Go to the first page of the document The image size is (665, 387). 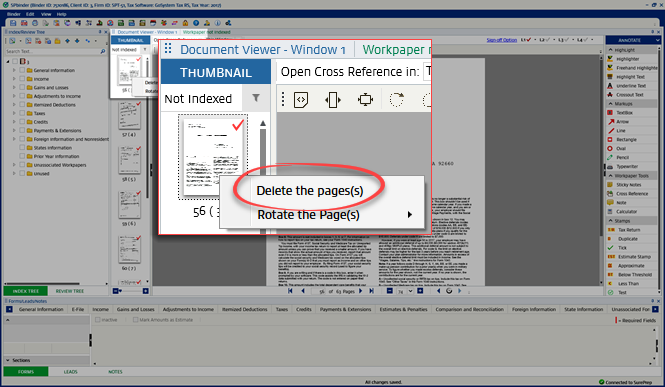(290, 291)
